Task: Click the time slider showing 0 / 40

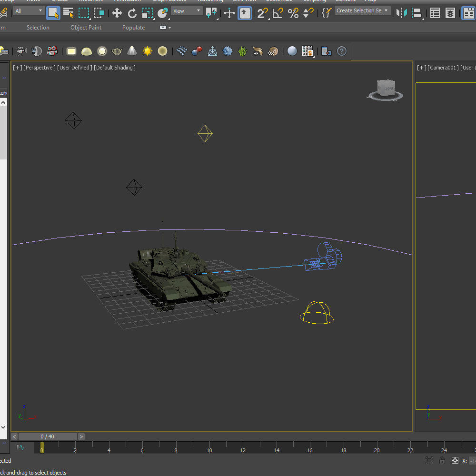Action: pyautogui.click(x=48, y=436)
